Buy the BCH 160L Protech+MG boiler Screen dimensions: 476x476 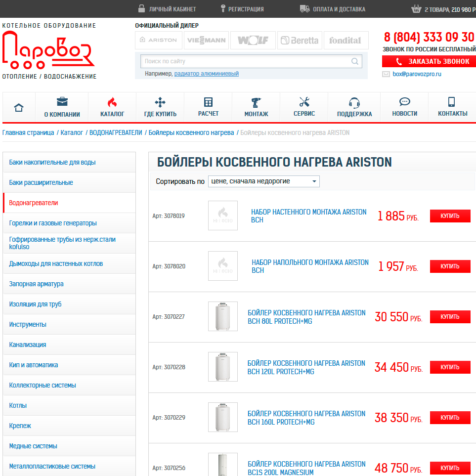point(450,417)
